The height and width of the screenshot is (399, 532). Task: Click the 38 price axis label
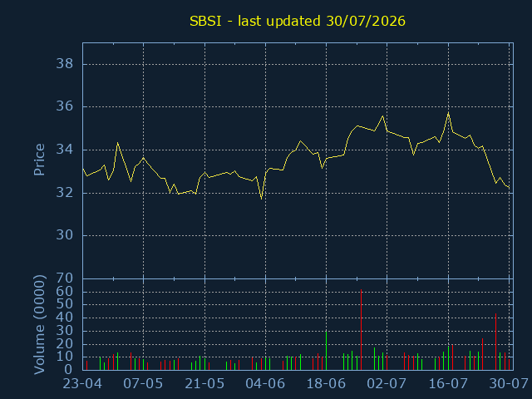65,64
